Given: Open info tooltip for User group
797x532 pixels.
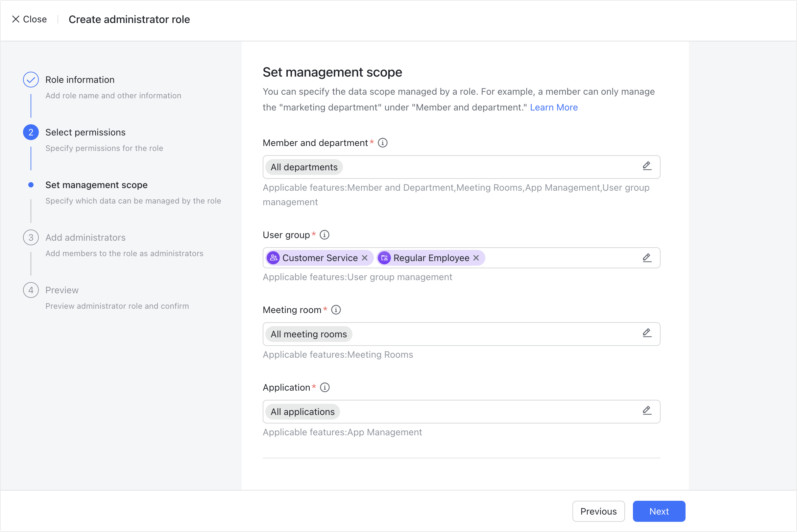Looking at the screenshot, I should pyautogui.click(x=325, y=234).
